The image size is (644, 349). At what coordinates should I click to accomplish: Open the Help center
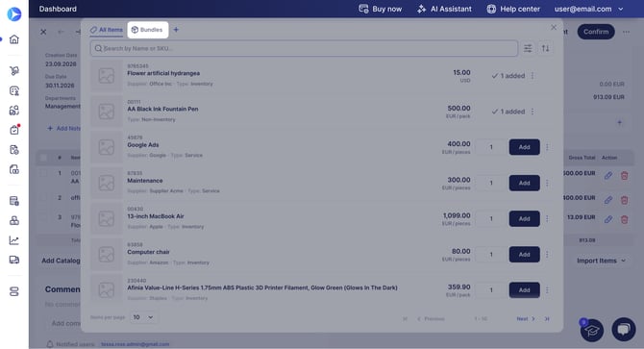tap(513, 9)
